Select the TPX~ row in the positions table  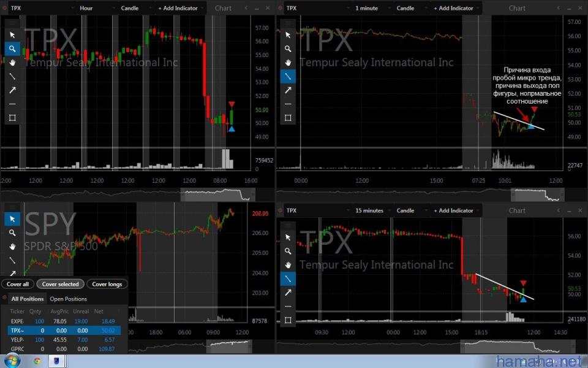[64, 331]
